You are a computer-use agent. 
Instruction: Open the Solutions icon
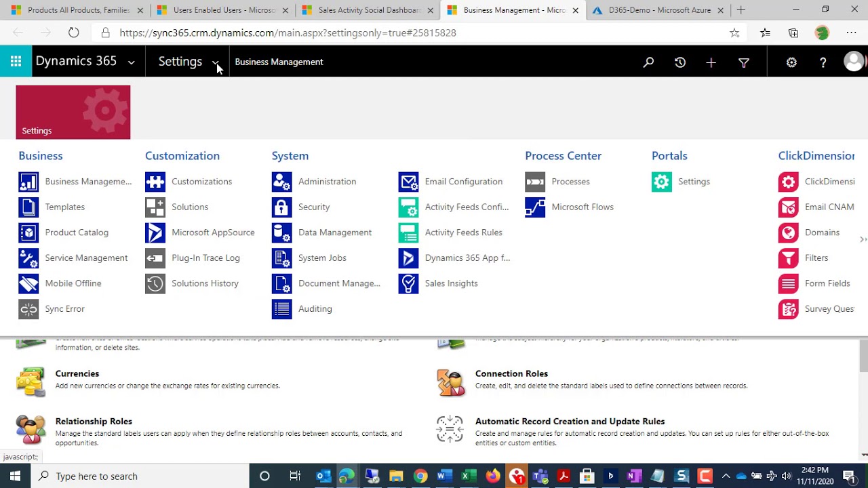[x=155, y=207]
